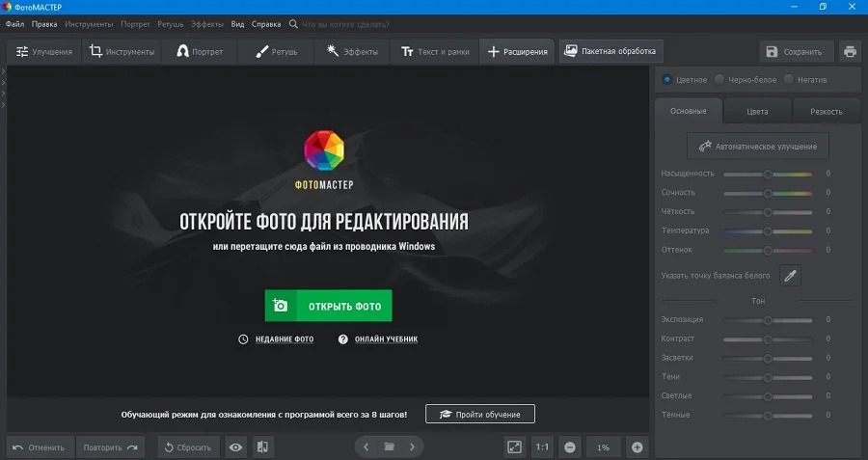Click the Насыщенность value 0
The height and width of the screenshot is (460, 868).
828,174
